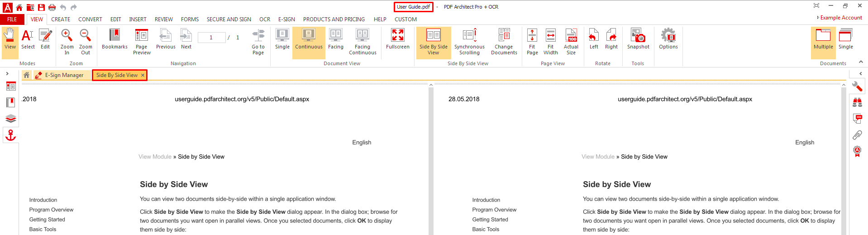Switch to the CREATE ribbon tab

[x=61, y=19]
